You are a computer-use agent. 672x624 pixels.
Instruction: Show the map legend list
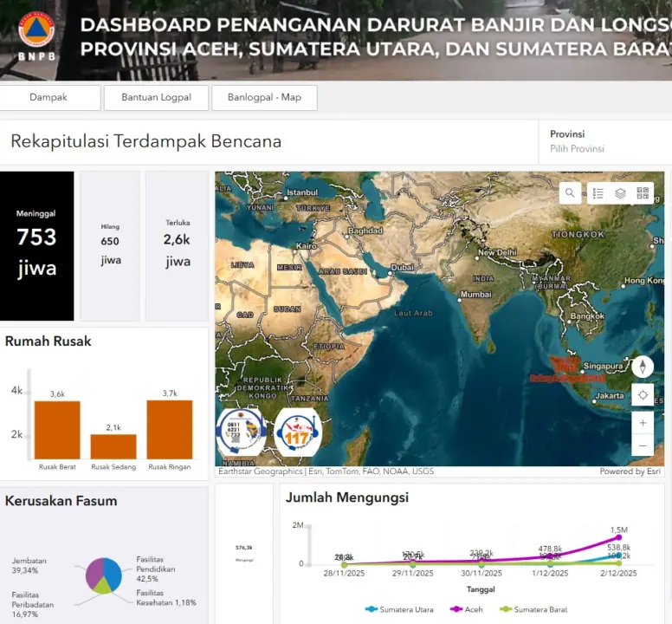598,193
